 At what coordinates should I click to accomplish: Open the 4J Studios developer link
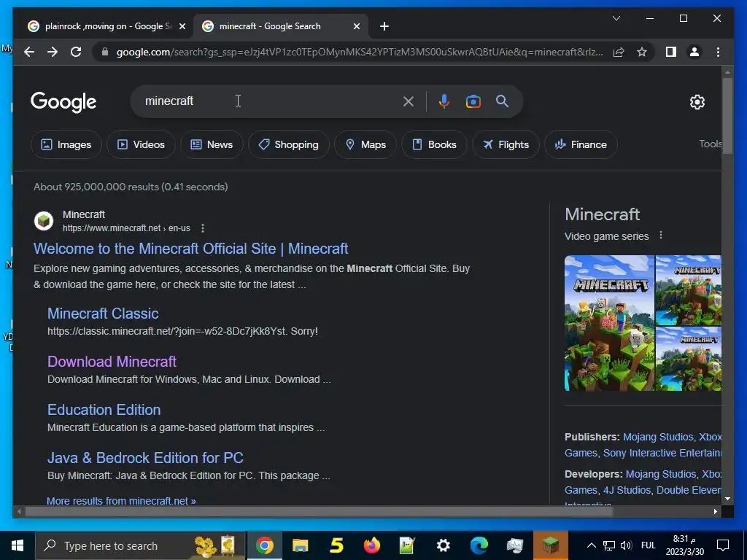(x=627, y=490)
